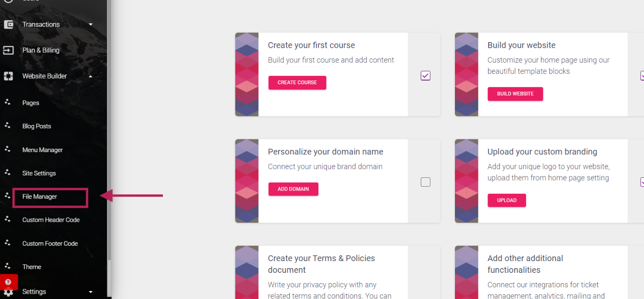644x299 pixels.
Task: Check the Personalize your domain name checkbox
Action: (x=425, y=182)
